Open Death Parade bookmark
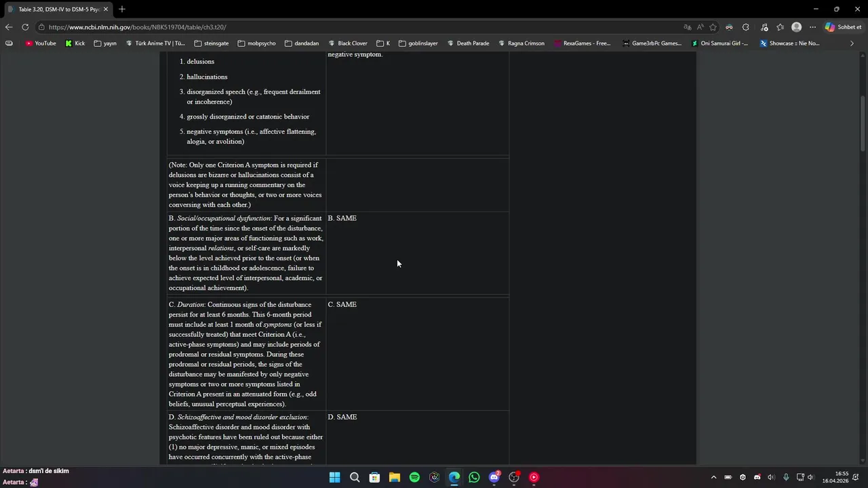This screenshot has width=868, height=488. coord(468,43)
